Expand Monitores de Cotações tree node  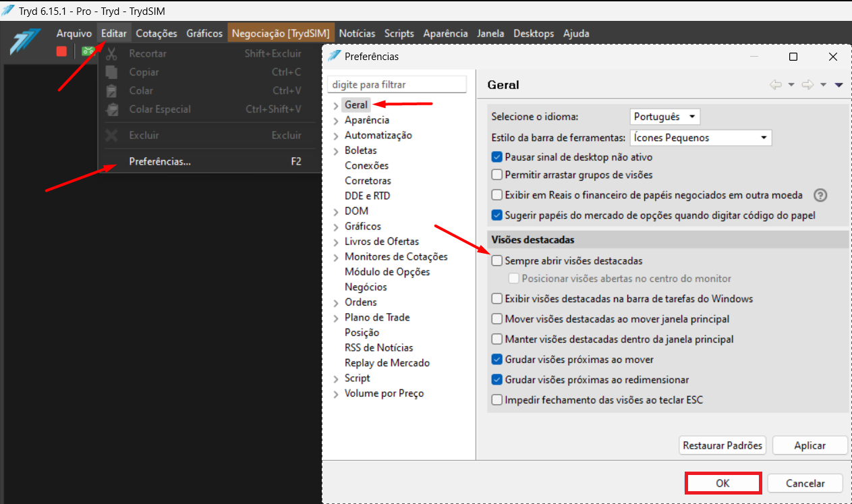pos(336,257)
